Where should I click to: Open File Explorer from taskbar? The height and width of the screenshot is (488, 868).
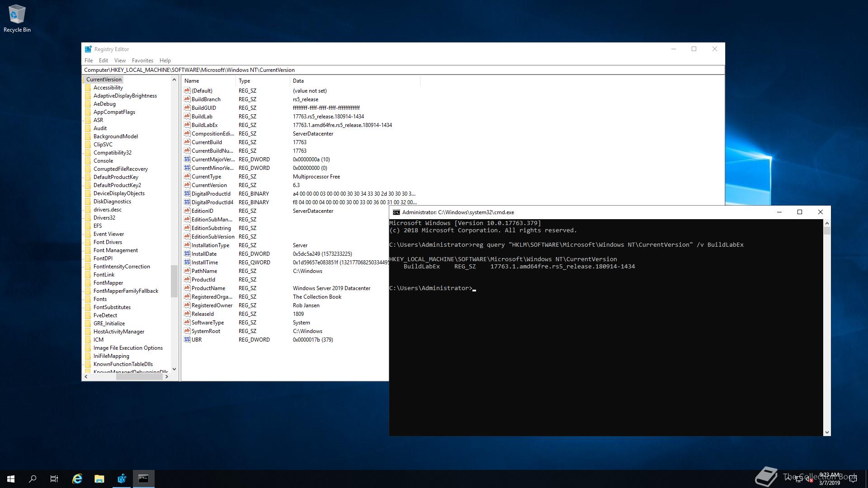pos(99,479)
